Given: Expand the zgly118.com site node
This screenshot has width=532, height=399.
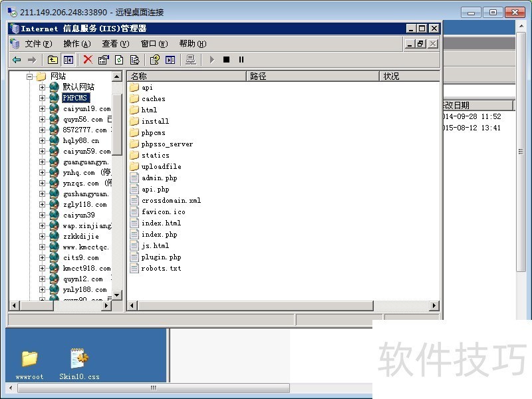Looking at the screenshot, I should click(x=42, y=204).
